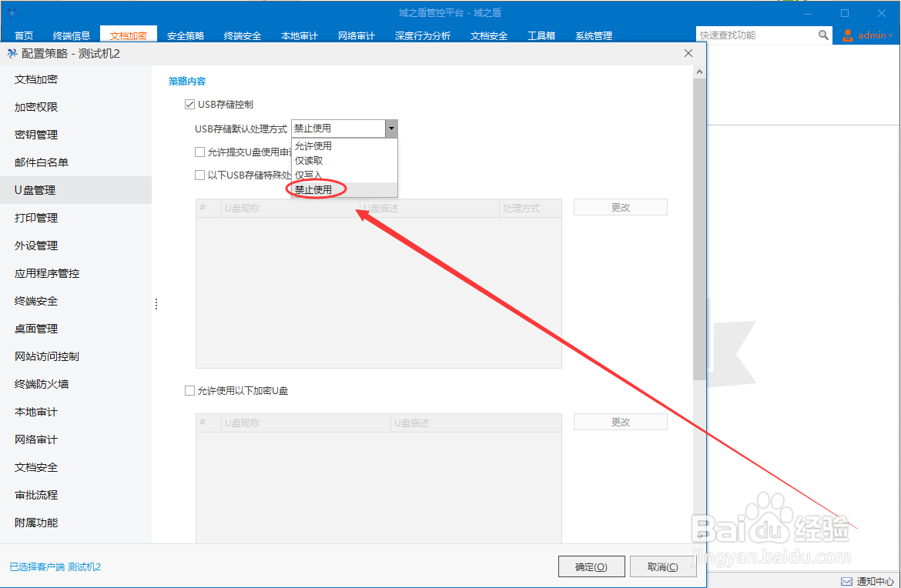Open the 文档安全 top tab

click(x=488, y=35)
